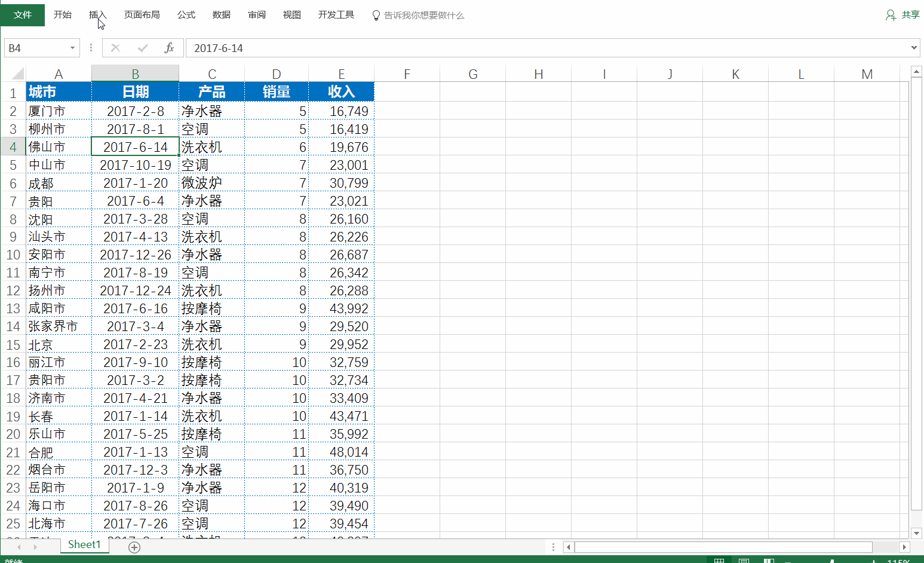Click the vertical scrollbar down arrow

point(917,533)
